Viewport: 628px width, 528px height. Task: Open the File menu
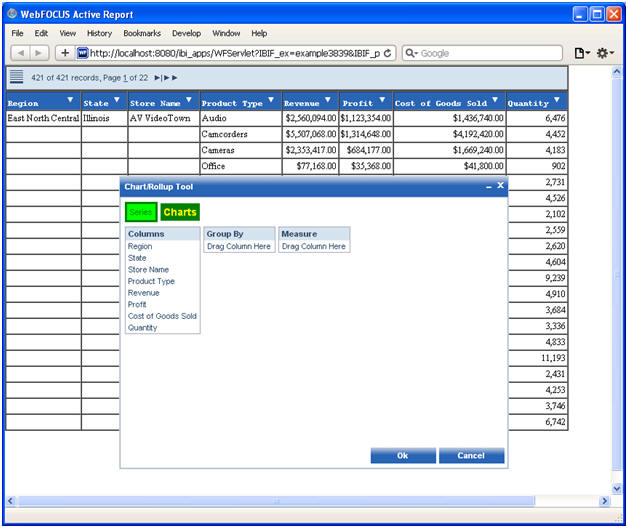point(17,33)
